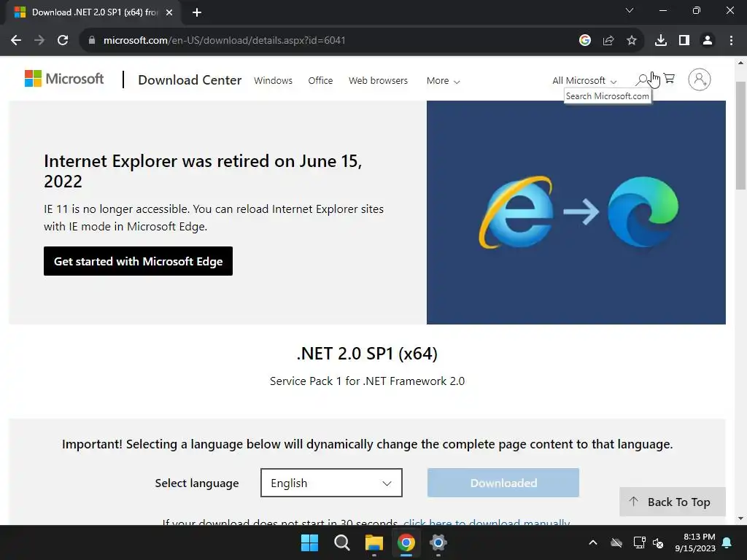This screenshot has height=560, width=747.
Task: Reload the current page
Action: [63, 41]
